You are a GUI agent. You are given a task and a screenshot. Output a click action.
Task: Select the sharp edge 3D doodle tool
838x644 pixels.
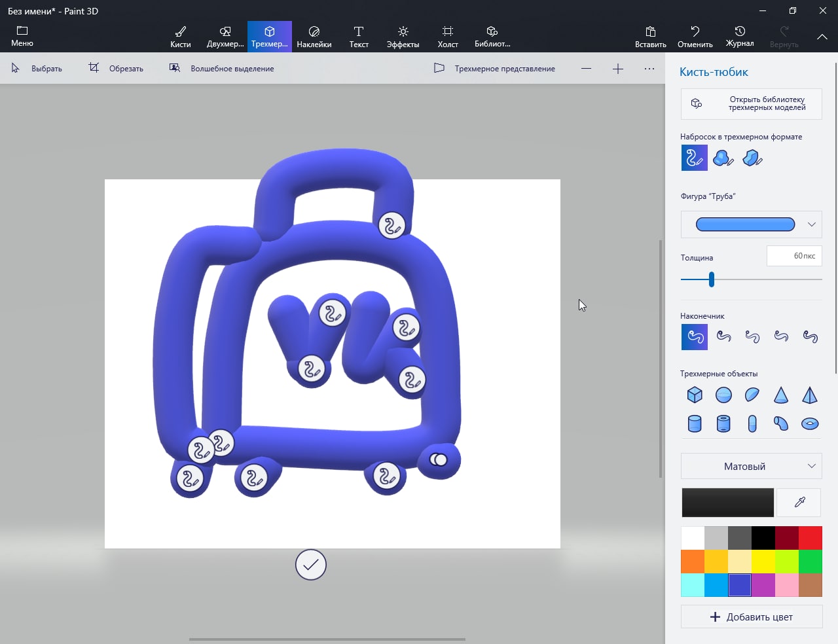[x=752, y=158]
